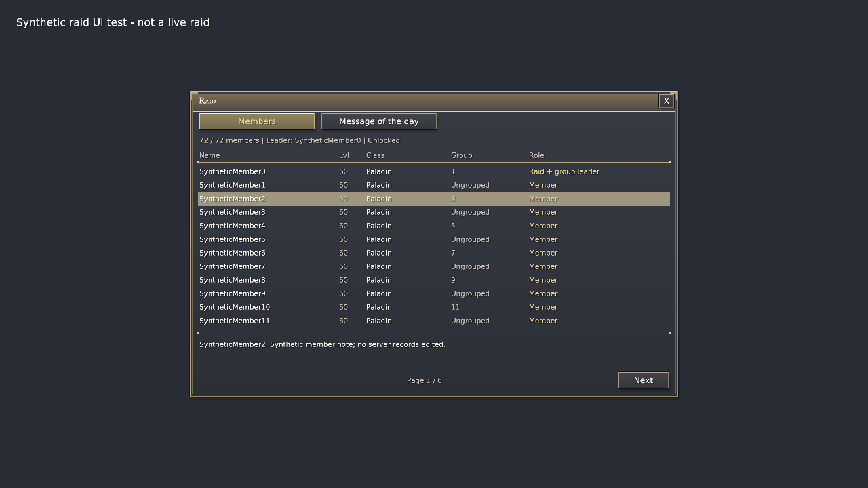Viewport: 868px width, 488px height.
Task: Open the Message of the day tab
Action: pyautogui.click(x=379, y=121)
